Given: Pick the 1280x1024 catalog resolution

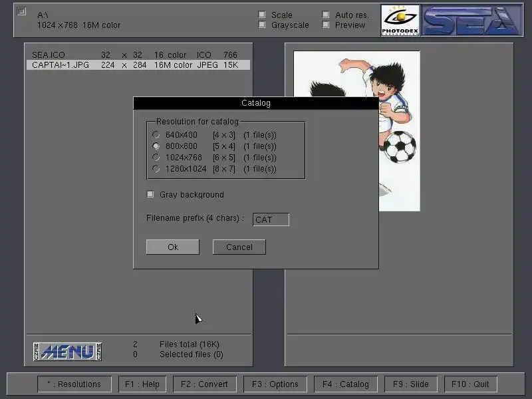Looking at the screenshot, I should 156,169.
